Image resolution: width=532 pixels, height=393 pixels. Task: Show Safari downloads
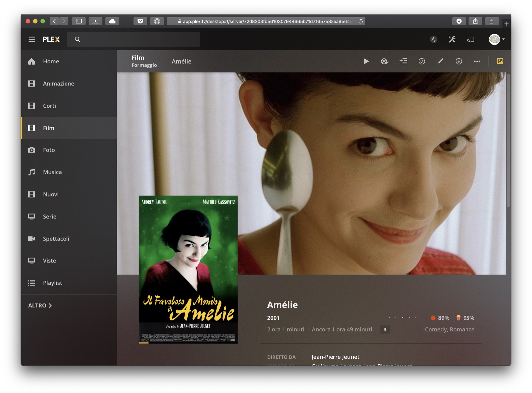[x=459, y=21]
